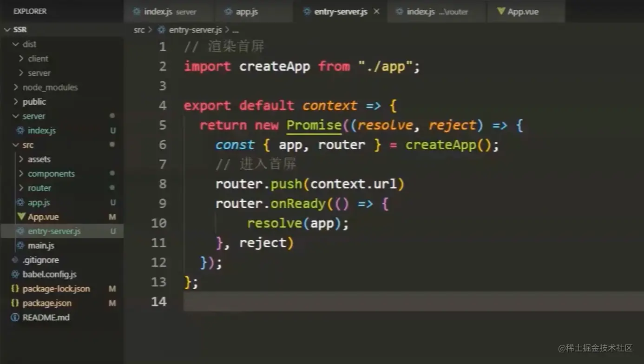Click the file icon beside main.js
The width and height of the screenshot is (644, 364).
point(20,245)
